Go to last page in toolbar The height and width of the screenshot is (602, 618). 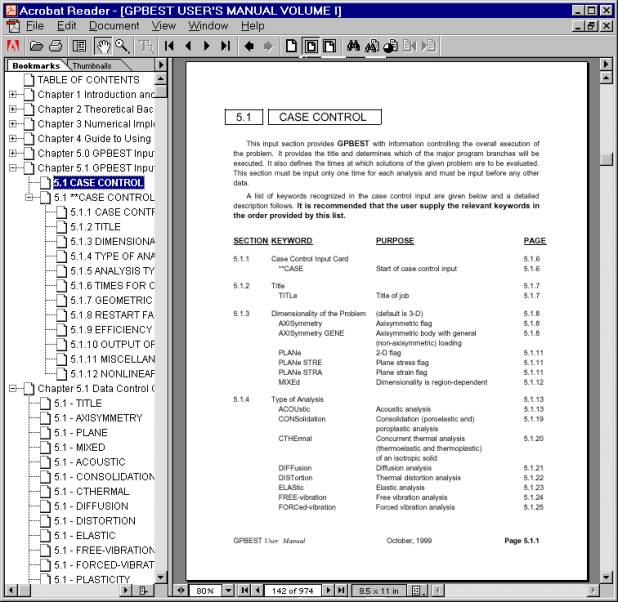pyautogui.click(x=225, y=46)
